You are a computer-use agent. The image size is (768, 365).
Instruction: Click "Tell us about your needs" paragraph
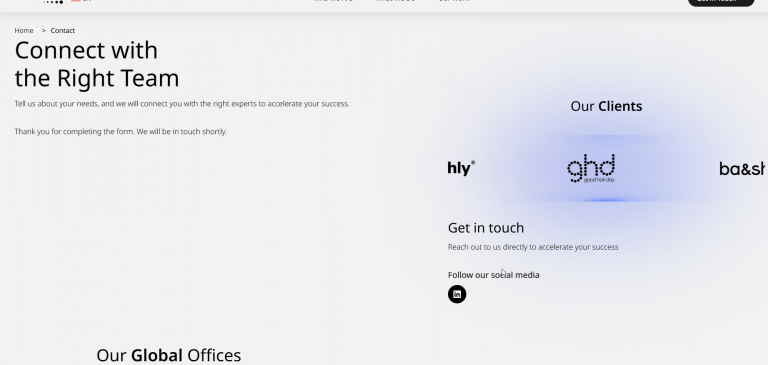182,104
